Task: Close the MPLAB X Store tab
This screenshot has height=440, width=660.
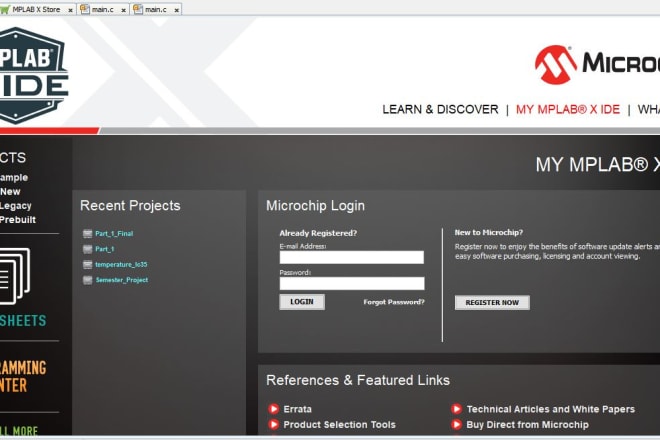Action: (70, 10)
